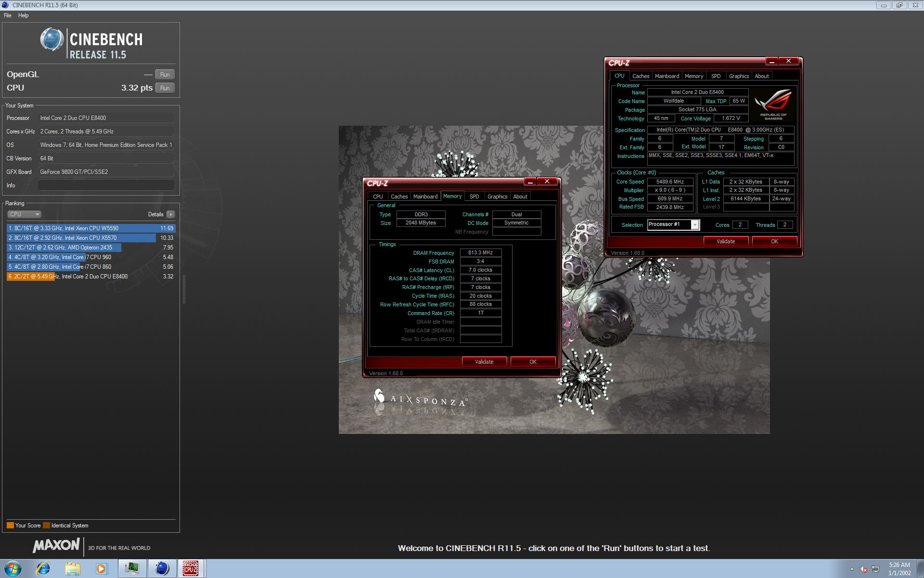Image resolution: width=924 pixels, height=578 pixels.
Task: Switch to About tab in Memory CPU-Z window
Action: click(x=520, y=197)
